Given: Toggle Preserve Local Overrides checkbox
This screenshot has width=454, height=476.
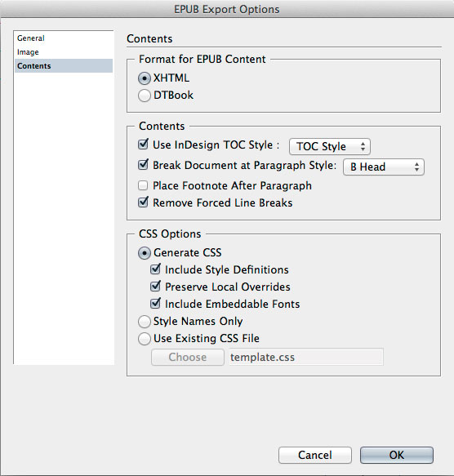Looking at the screenshot, I should tap(155, 287).
